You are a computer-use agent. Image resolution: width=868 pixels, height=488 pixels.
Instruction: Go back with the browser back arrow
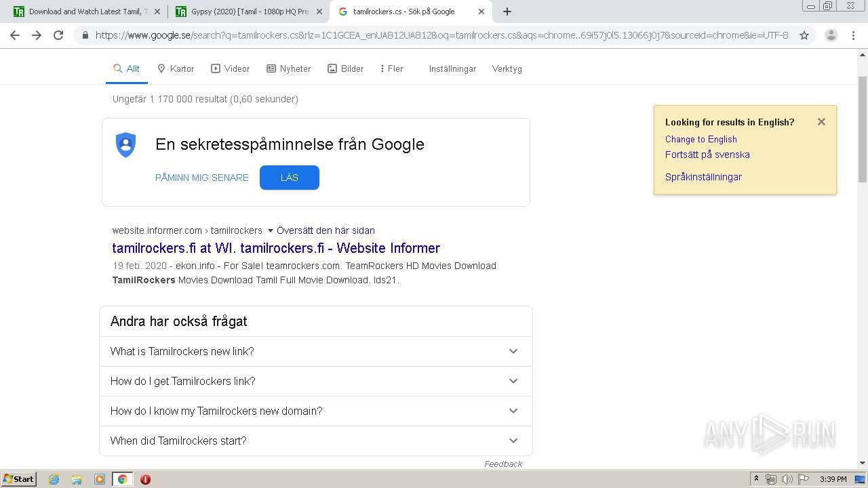[15, 35]
